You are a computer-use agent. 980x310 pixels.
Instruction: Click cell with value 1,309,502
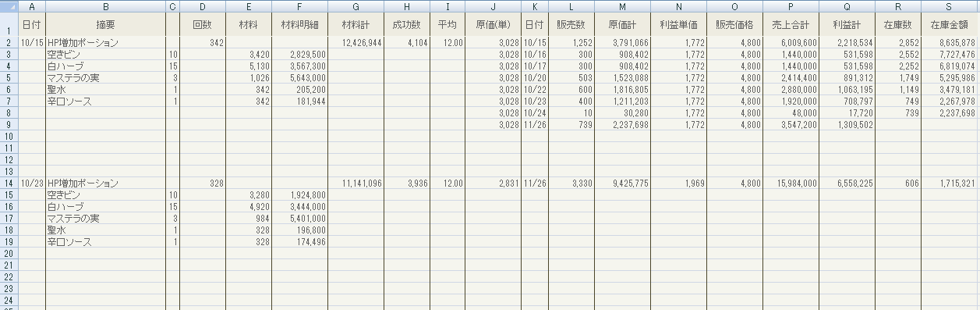tap(847, 124)
